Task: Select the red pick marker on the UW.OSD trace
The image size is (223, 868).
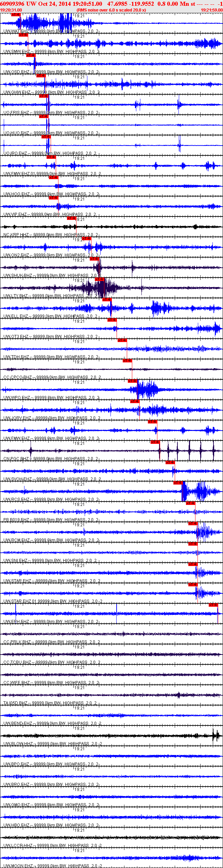Action: [x=31, y=55]
